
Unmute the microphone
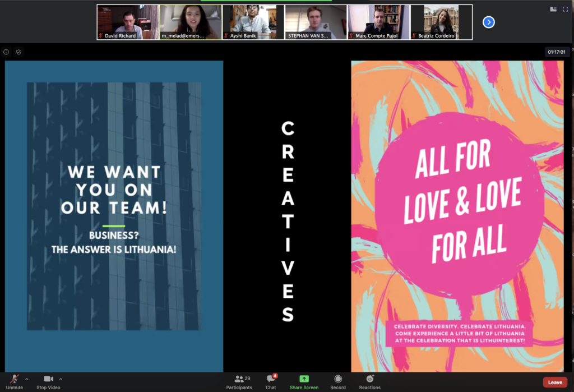14,380
